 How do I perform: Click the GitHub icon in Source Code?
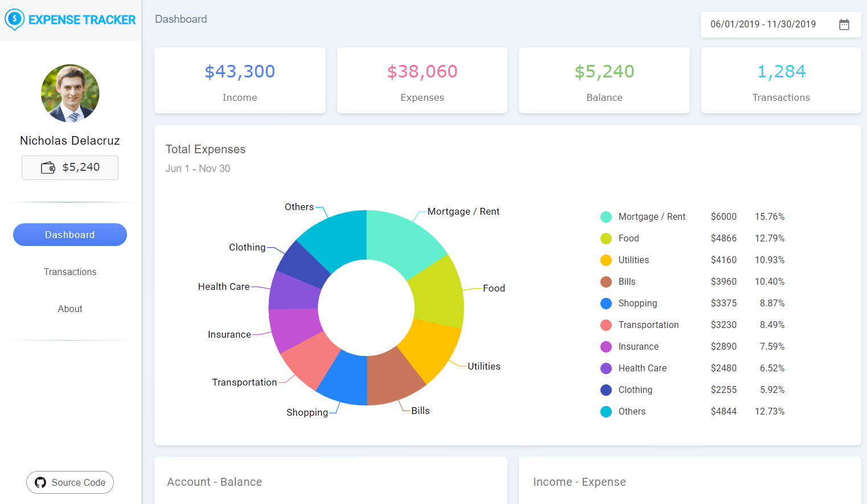click(x=40, y=482)
